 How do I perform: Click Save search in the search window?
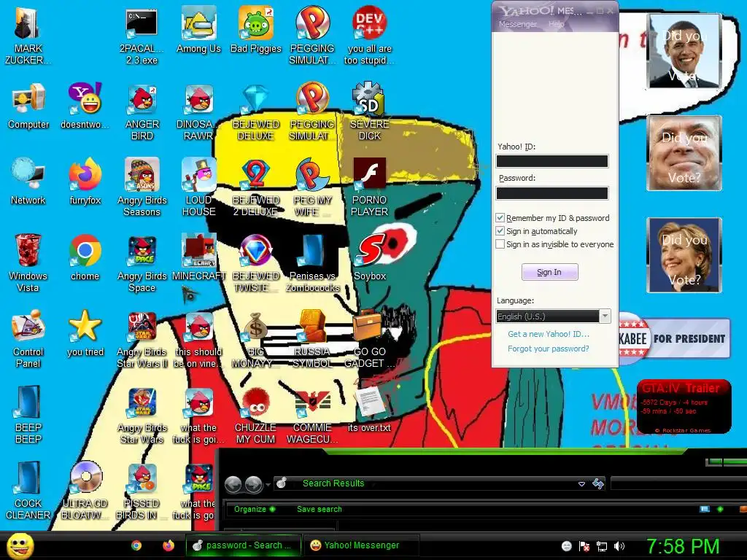(x=320, y=509)
